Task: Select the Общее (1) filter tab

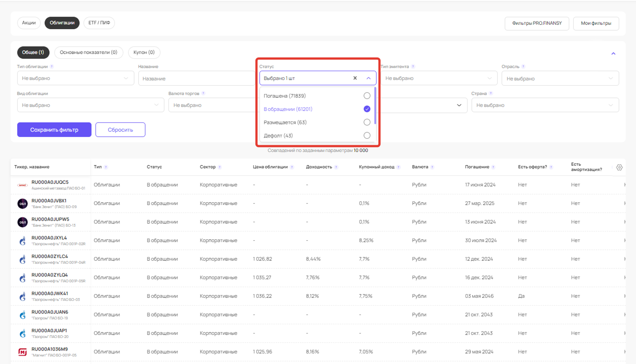Action: pyautogui.click(x=33, y=52)
